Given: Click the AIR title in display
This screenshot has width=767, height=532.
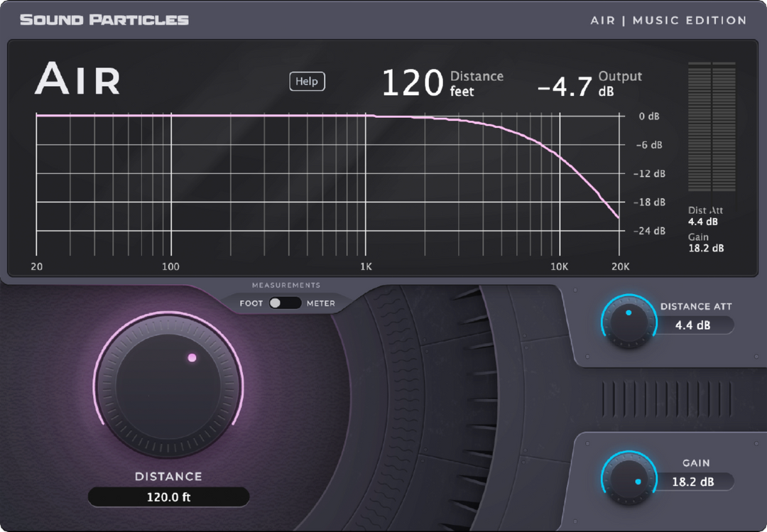Looking at the screenshot, I should click(x=77, y=78).
